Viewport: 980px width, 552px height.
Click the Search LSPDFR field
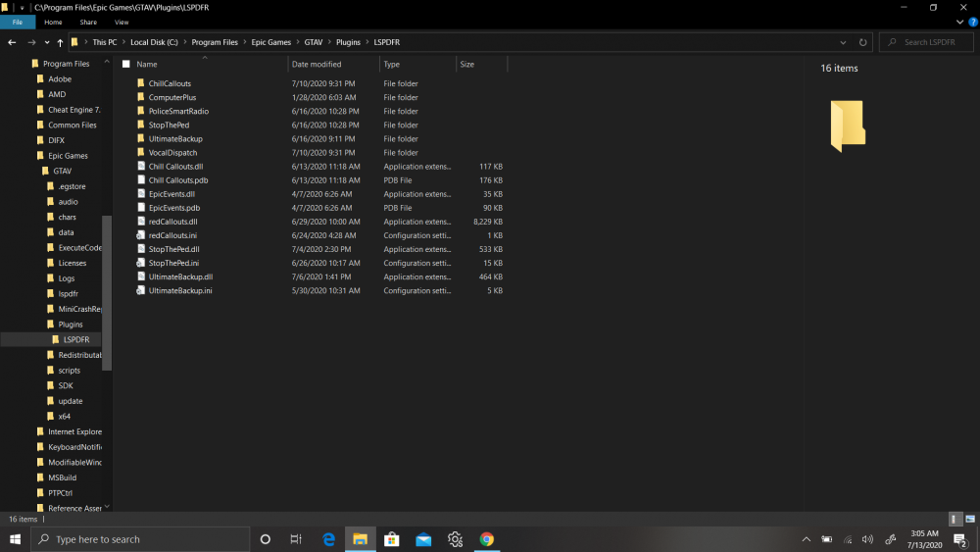926,42
